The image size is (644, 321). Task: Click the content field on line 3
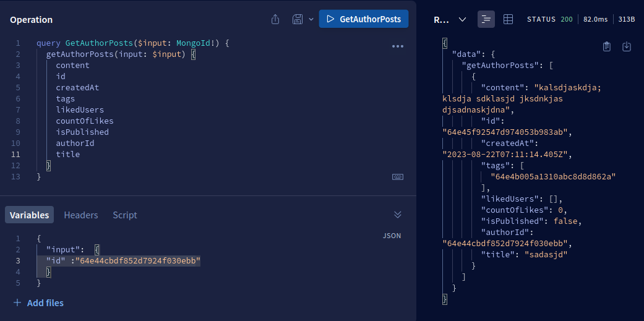pyautogui.click(x=73, y=66)
